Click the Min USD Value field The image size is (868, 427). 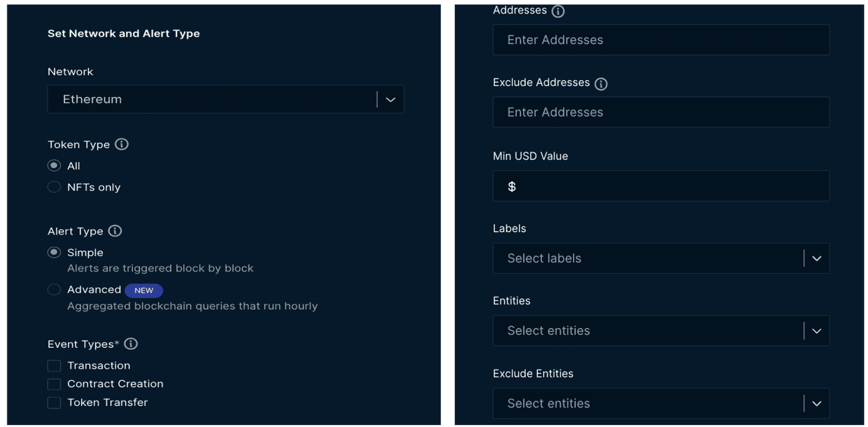(660, 186)
